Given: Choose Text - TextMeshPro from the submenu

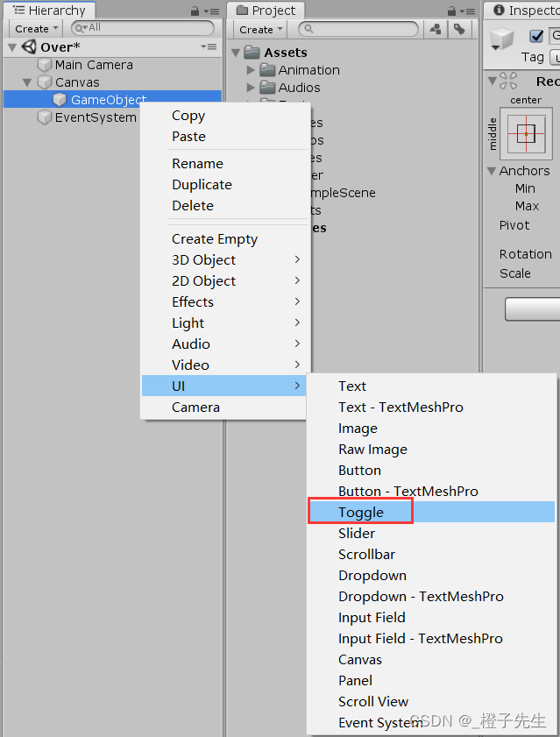Looking at the screenshot, I should 431,407.
